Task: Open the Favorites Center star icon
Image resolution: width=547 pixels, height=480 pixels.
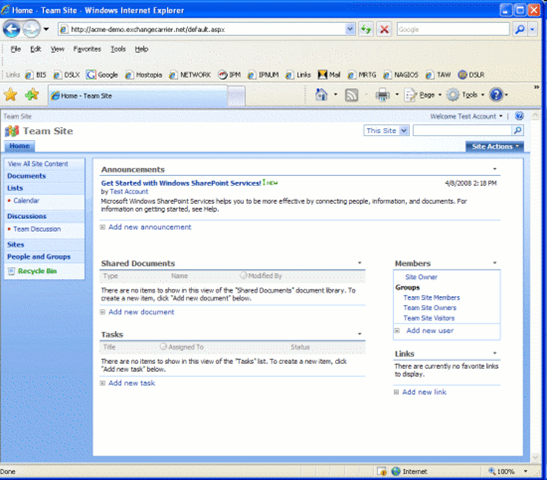Action: [x=10, y=95]
